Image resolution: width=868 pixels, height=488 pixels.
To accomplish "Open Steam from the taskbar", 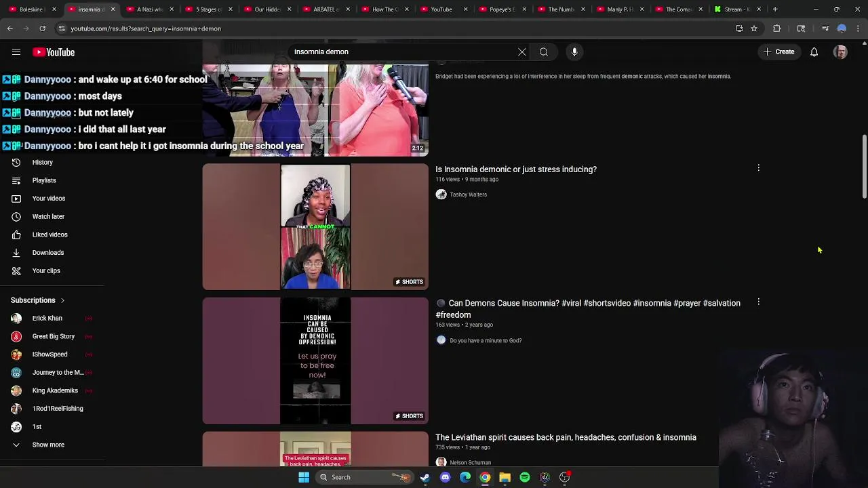I will [425, 477].
